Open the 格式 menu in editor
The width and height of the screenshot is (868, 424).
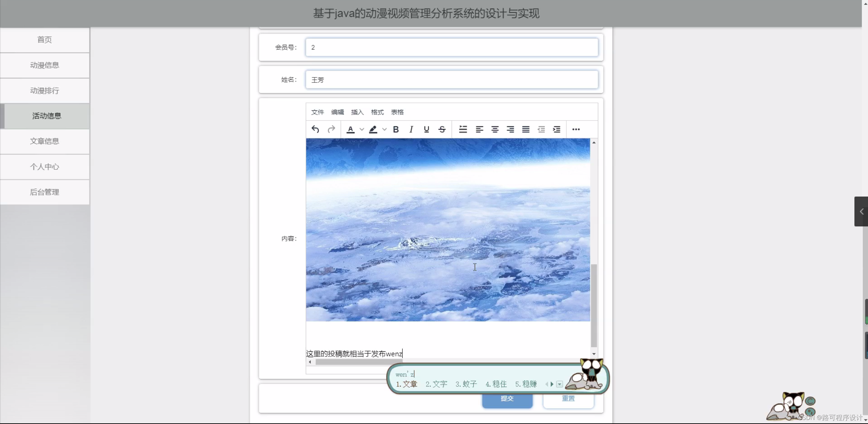(x=377, y=112)
